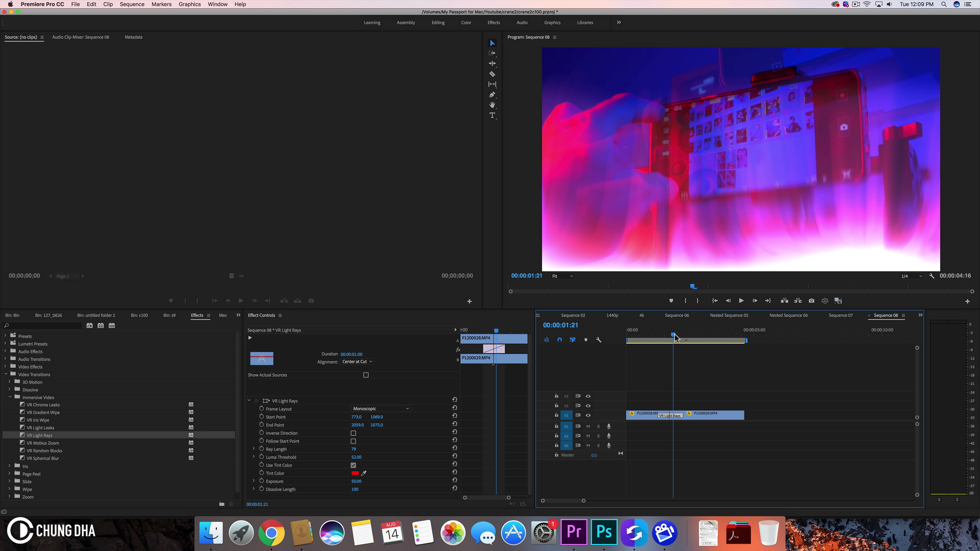Open the red Tint Color swatch
Image resolution: width=980 pixels, height=551 pixels.
355,473
